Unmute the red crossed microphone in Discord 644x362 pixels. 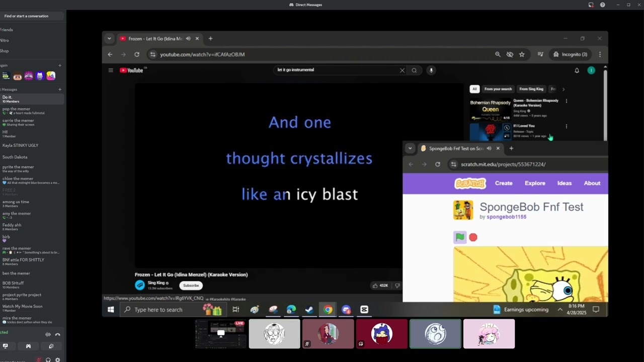(x=39, y=359)
